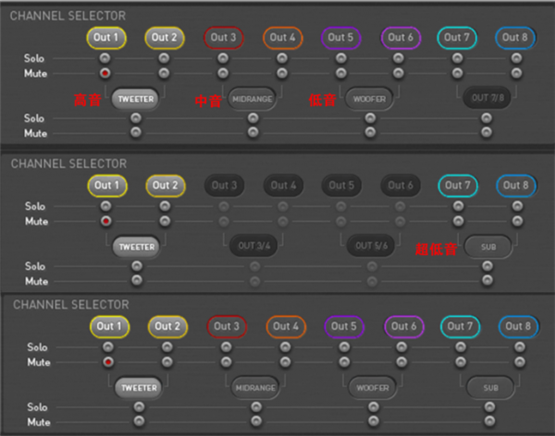Screen dimensions: 555x436
Task: Click the OUT 3/4 group button
Action: point(254,245)
